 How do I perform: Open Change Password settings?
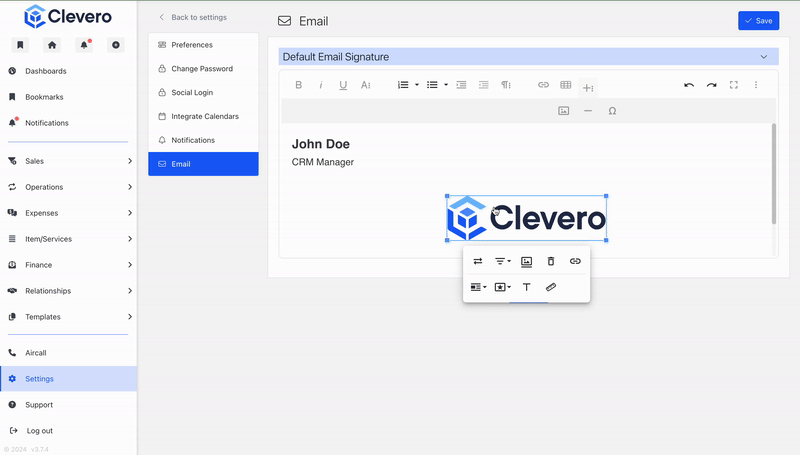(203, 69)
